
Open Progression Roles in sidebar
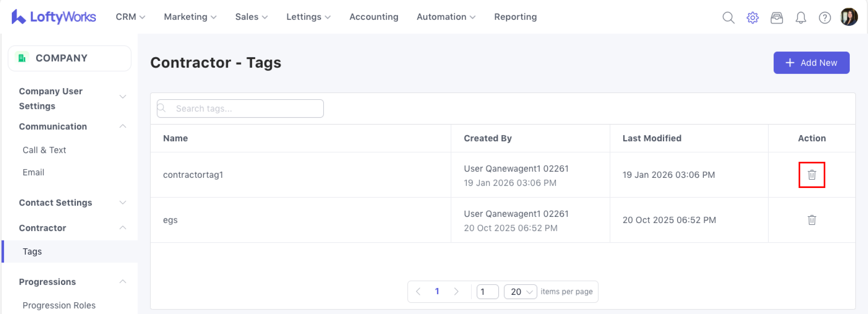[x=59, y=305]
